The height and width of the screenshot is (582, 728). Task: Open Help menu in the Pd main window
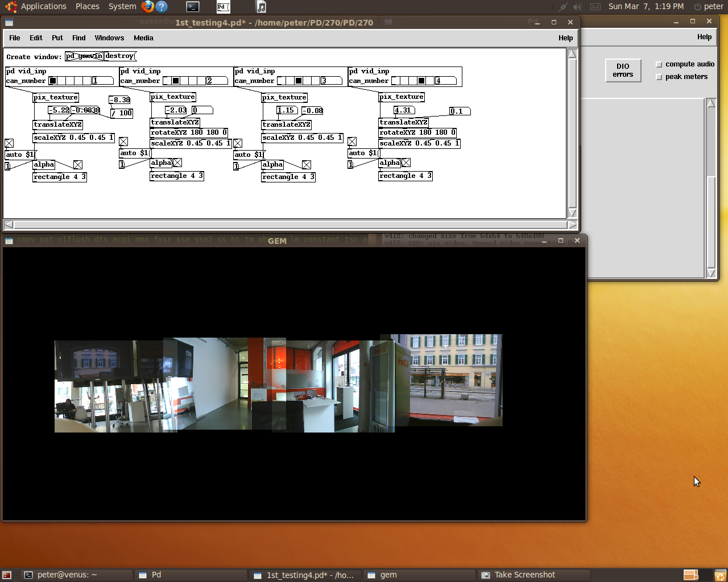(x=704, y=37)
